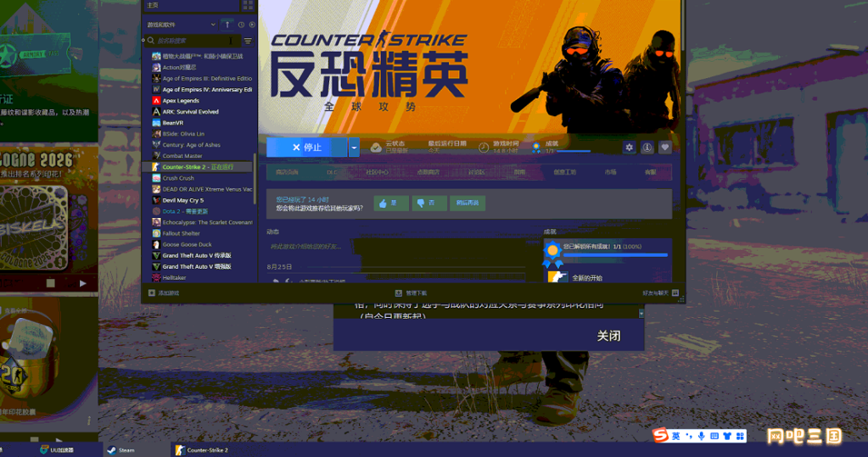Click the 全新的开始 achievement icon
The width and height of the screenshot is (868, 457).
[x=557, y=277]
